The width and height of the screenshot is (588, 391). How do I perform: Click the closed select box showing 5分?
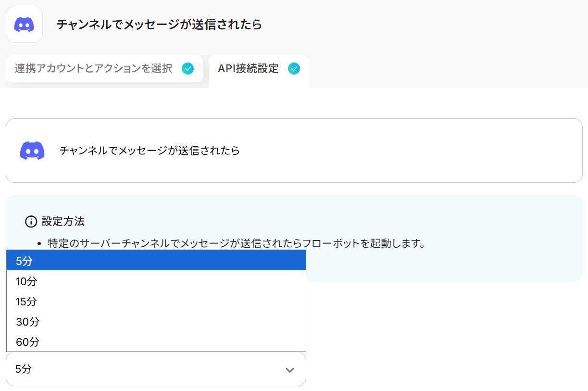pyautogui.click(x=144, y=369)
